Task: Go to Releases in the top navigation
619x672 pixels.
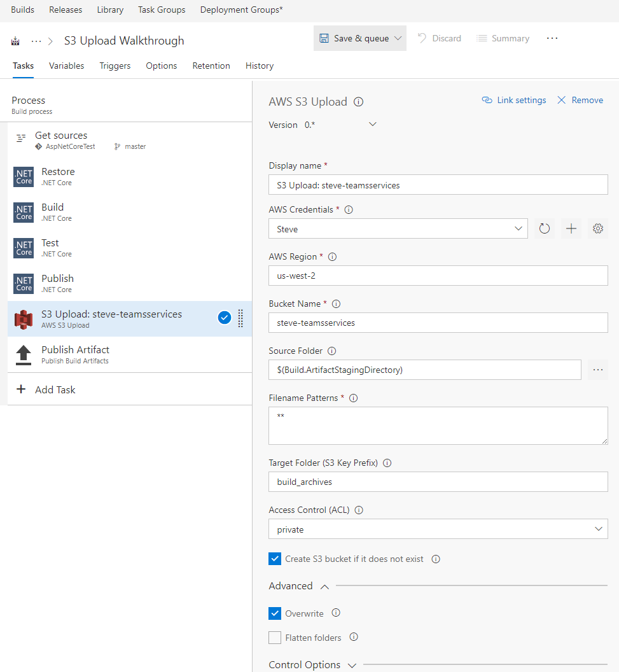Action: coord(66,10)
